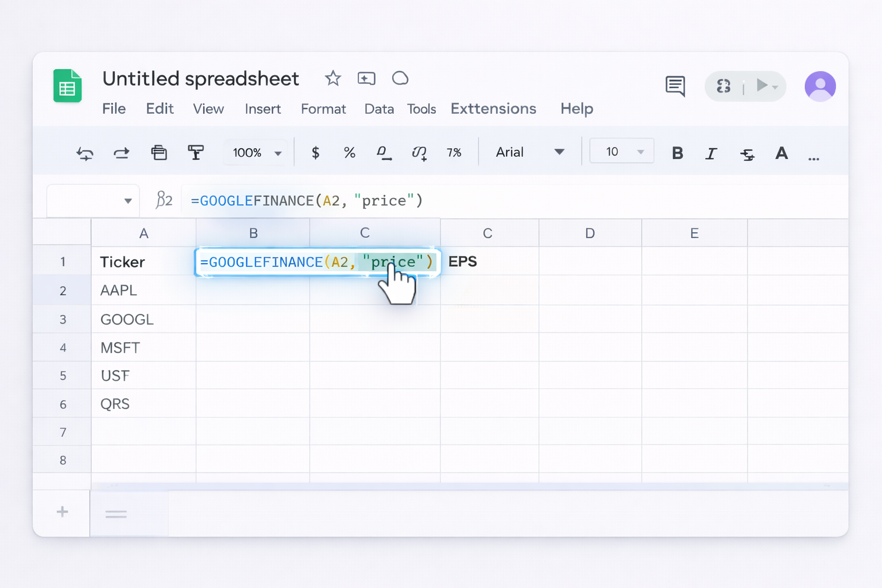Select column B header
Image resolution: width=882 pixels, height=588 pixels.
pyautogui.click(x=253, y=233)
